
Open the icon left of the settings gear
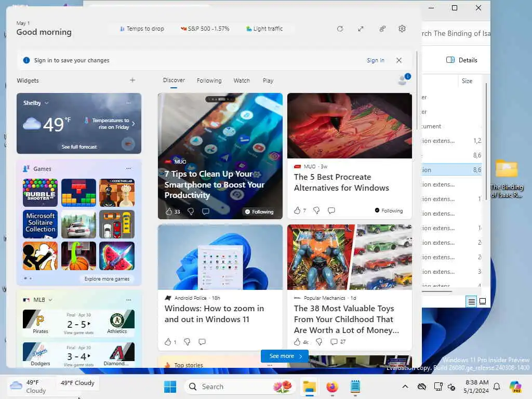pyautogui.click(x=382, y=29)
